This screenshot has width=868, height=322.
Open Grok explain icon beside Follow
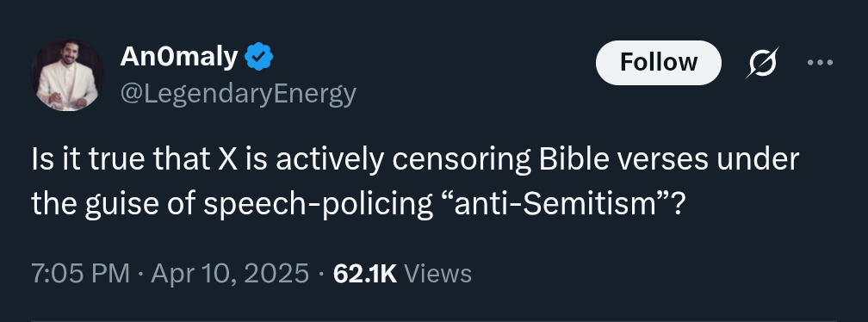click(762, 63)
